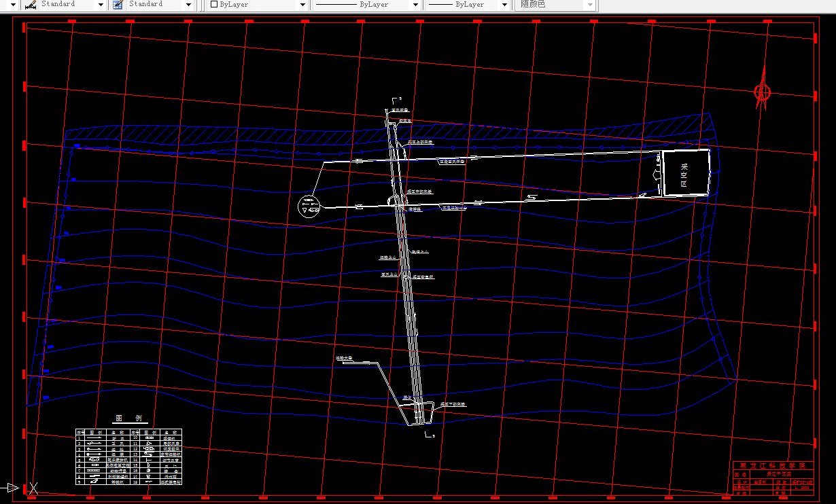Click legend row 16 circle symbol
The height and width of the screenshot is (504, 836).
tap(148, 470)
